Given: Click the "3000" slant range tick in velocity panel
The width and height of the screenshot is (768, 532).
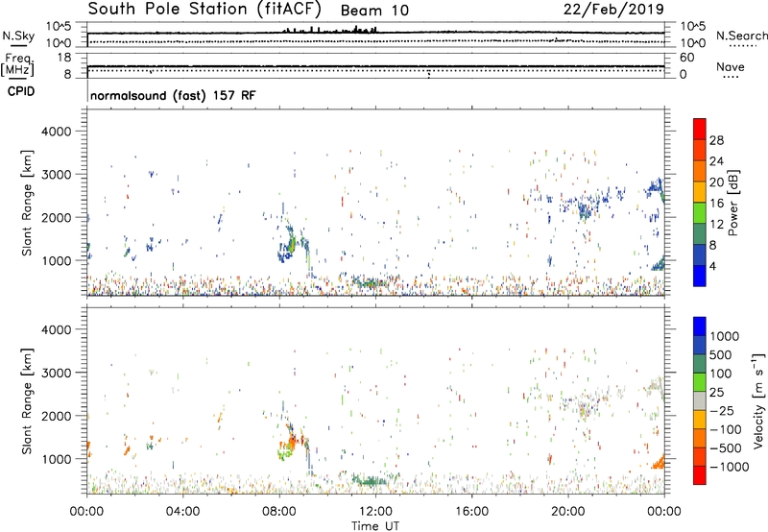Looking at the screenshot, I should coord(56,373).
